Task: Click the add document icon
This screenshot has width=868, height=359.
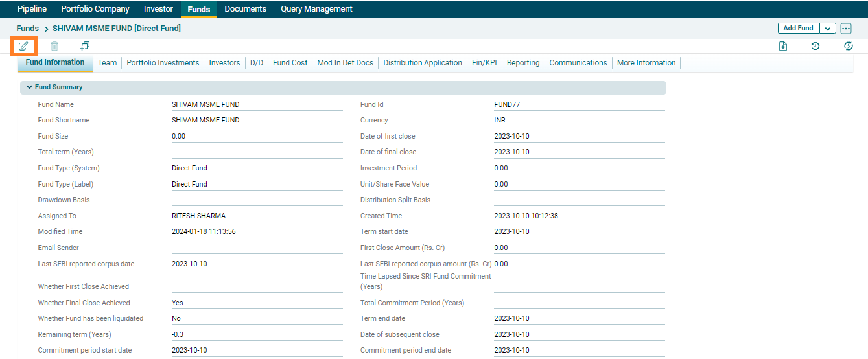Action: point(783,46)
